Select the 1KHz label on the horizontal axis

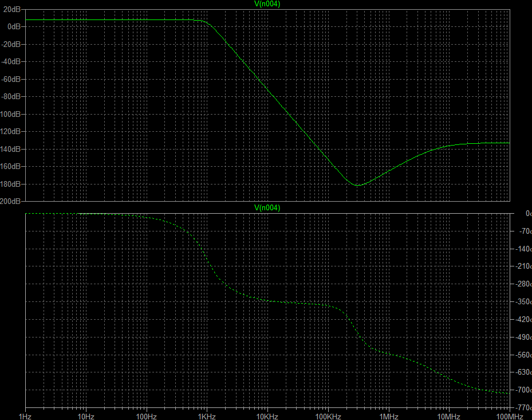(x=207, y=415)
